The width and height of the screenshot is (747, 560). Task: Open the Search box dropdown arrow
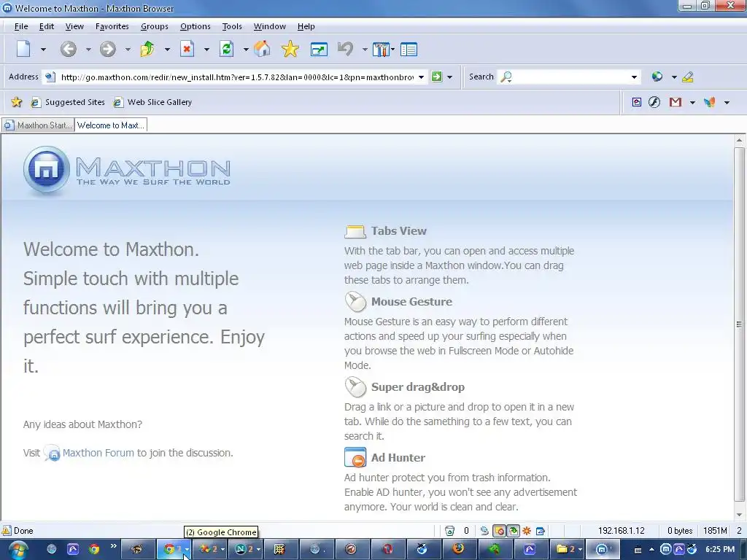634,77
